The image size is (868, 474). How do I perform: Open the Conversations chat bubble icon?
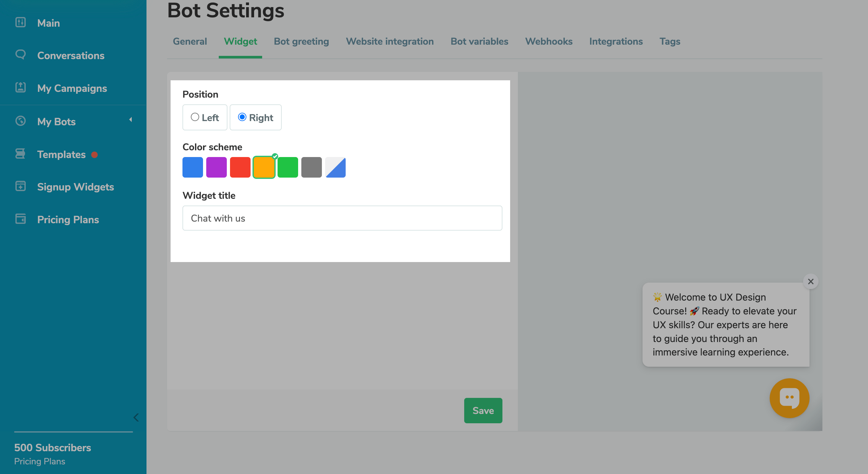coord(21,55)
